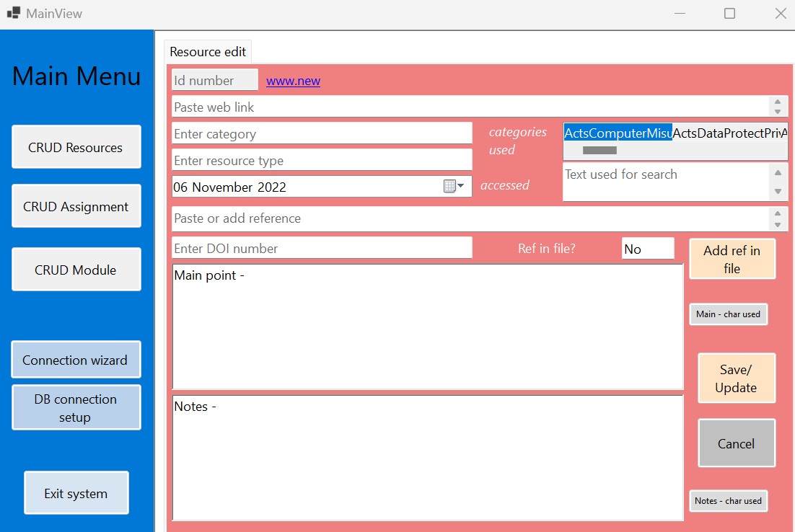Click into Enter DOI number field
This screenshot has height=532, width=795.
coord(322,248)
